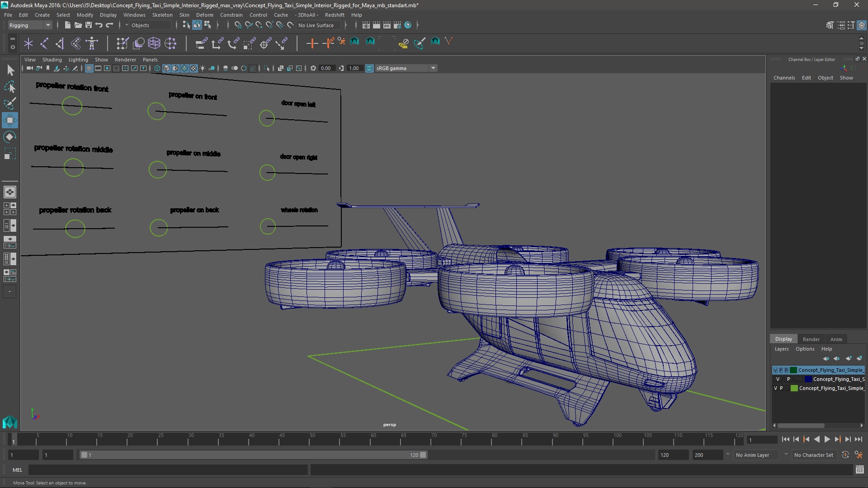
Task: Activate the Paint Selection tool
Action: (9, 103)
